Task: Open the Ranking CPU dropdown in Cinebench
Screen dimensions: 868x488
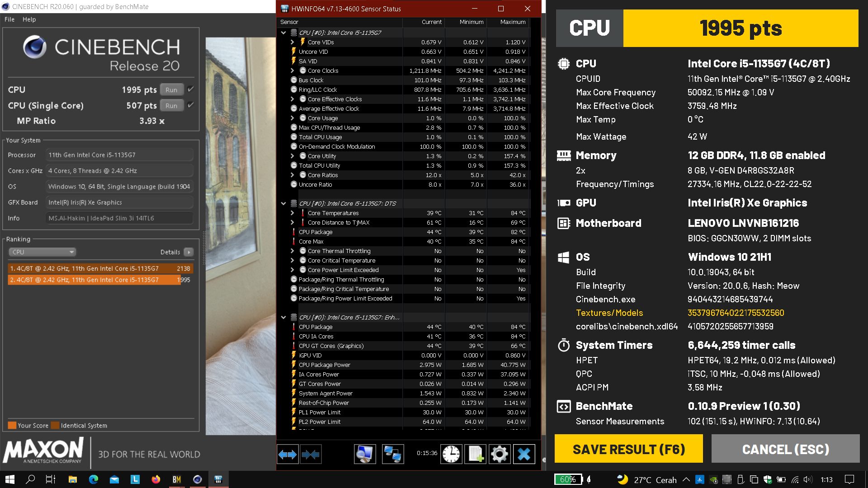Action: coord(42,252)
